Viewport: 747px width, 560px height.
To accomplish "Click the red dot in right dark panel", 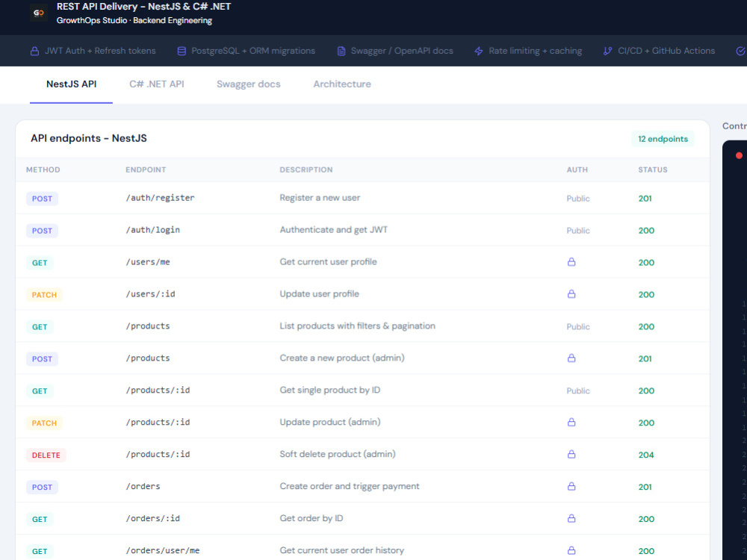I will tap(739, 155).
